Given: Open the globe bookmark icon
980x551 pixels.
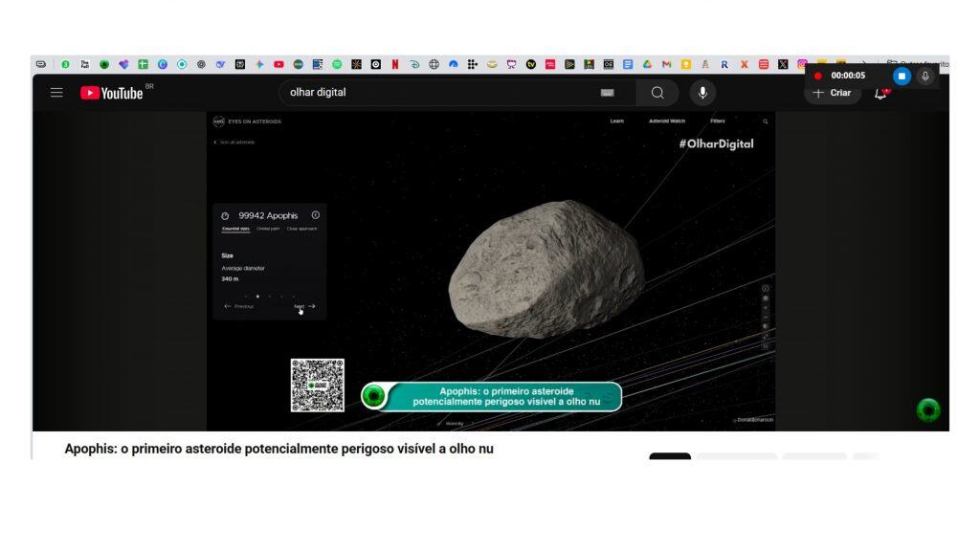Looking at the screenshot, I should click(434, 64).
